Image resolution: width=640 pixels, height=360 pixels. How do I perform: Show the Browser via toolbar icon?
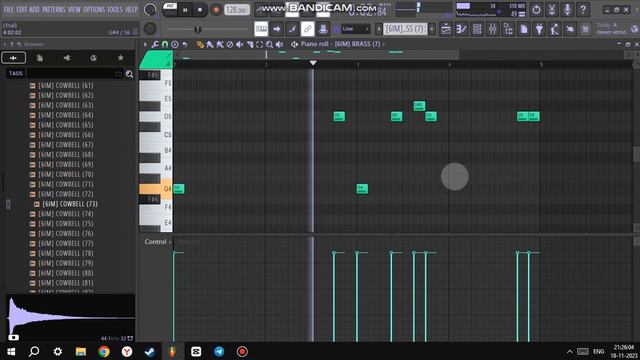(x=508, y=29)
